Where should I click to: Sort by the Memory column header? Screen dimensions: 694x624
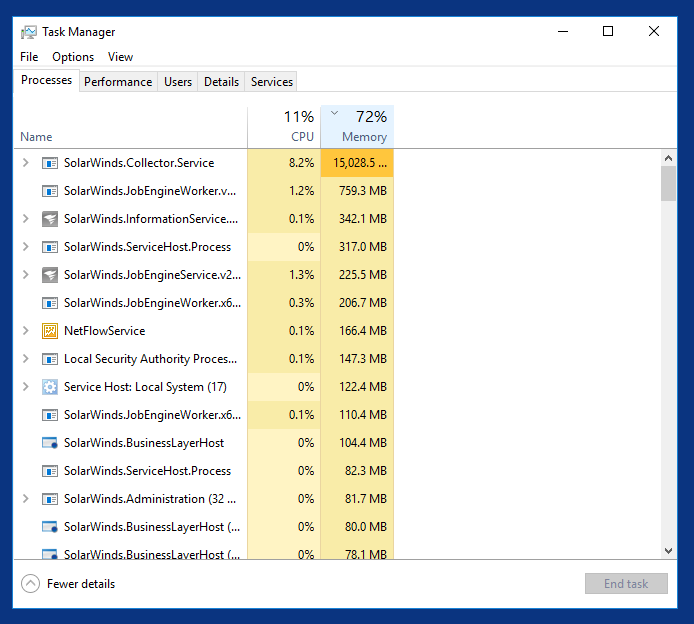pyautogui.click(x=357, y=127)
